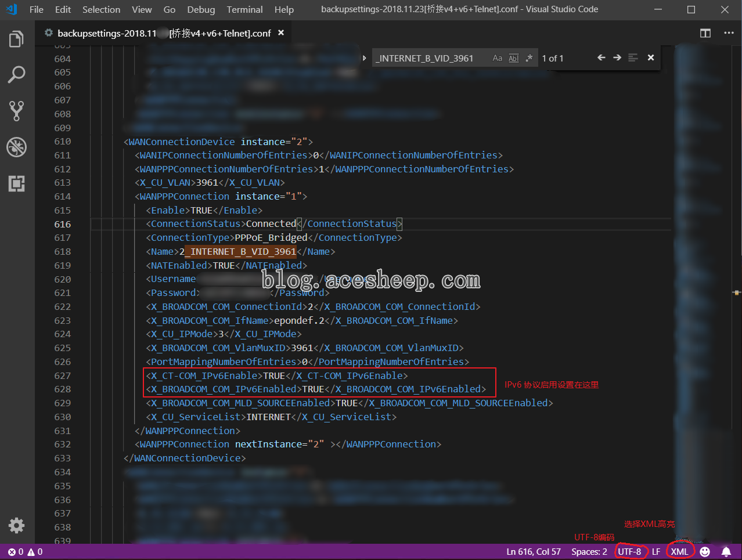
Task: Toggle Find in selection
Action: click(x=633, y=57)
